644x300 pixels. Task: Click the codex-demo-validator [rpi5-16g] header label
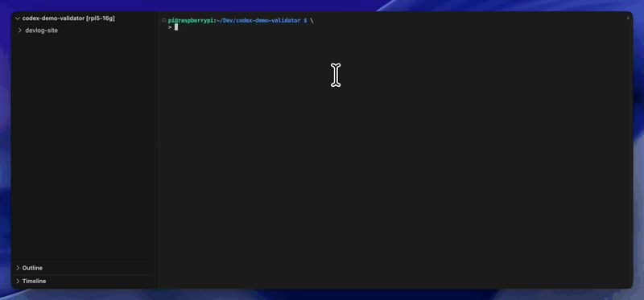pyautogui.click(x=68, y=18)
